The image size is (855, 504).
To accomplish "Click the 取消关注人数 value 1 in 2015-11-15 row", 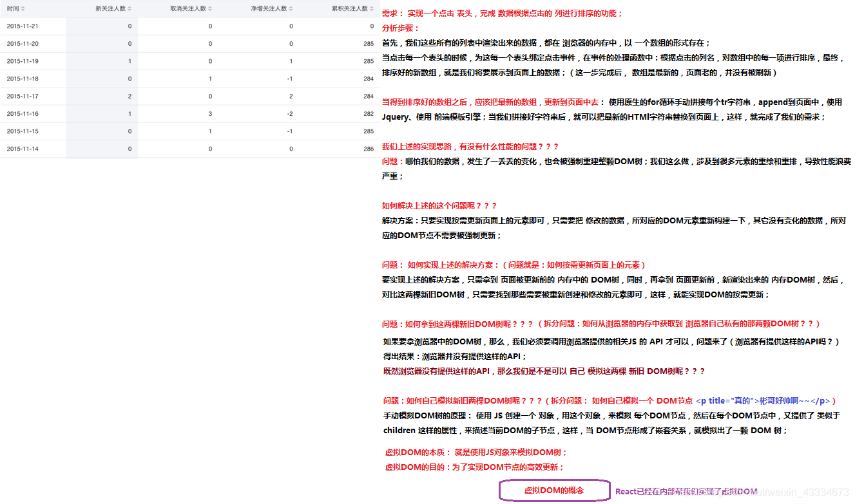I will click(x=210, y=131).
